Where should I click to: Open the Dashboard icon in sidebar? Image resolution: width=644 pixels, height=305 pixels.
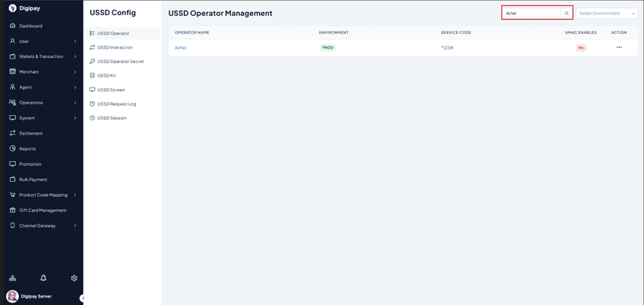pyautogui.click(x=12, y=26)
